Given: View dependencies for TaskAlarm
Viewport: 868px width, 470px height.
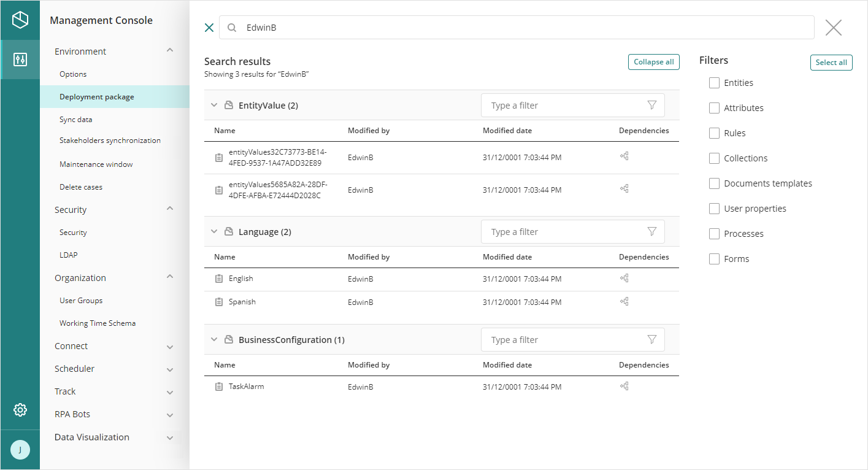Looking at the screenshot, I should click(x=624, y=387).
